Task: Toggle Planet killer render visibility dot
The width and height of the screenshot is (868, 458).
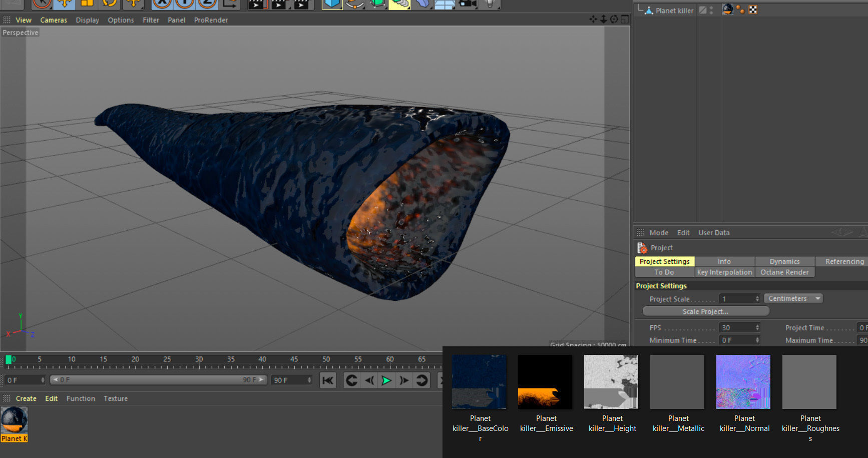Action: click(711, 13)
